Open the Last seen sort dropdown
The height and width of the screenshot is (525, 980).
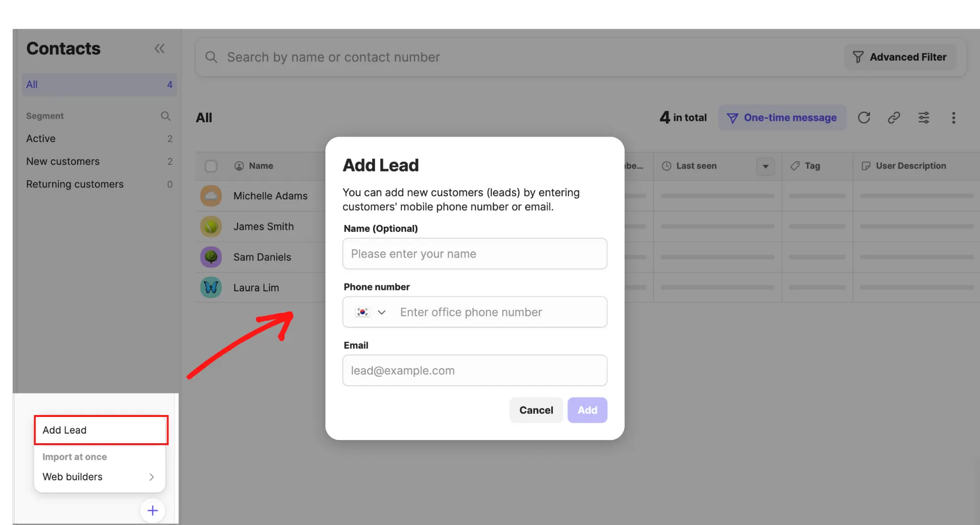765,166
